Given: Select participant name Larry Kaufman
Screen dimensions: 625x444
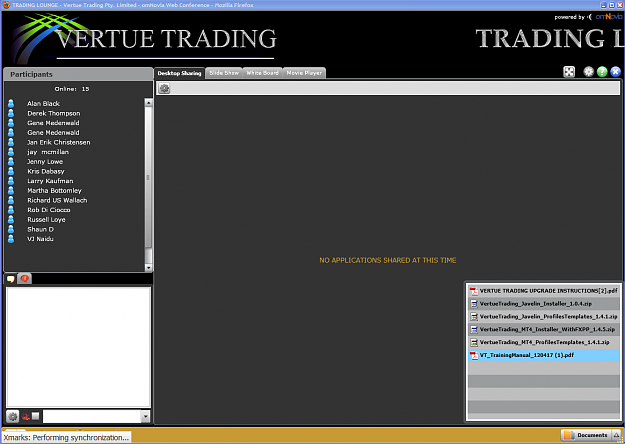Looking at the screenshot, I should (50, 181).
